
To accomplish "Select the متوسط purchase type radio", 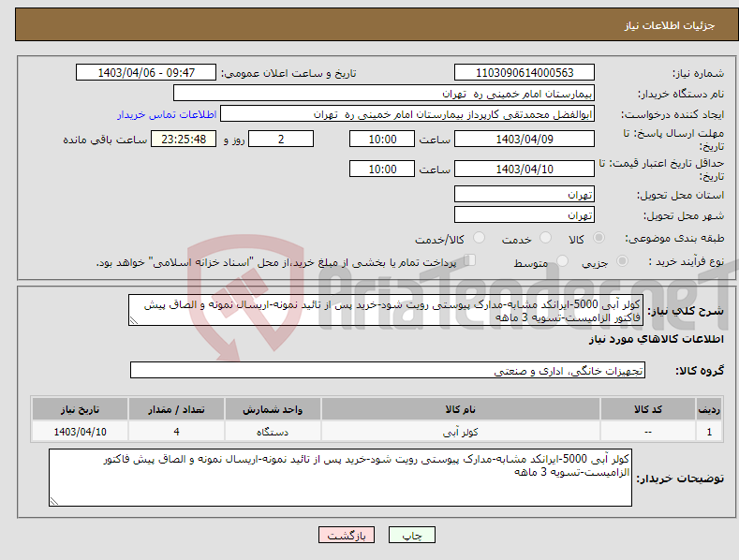I will 562,261.
